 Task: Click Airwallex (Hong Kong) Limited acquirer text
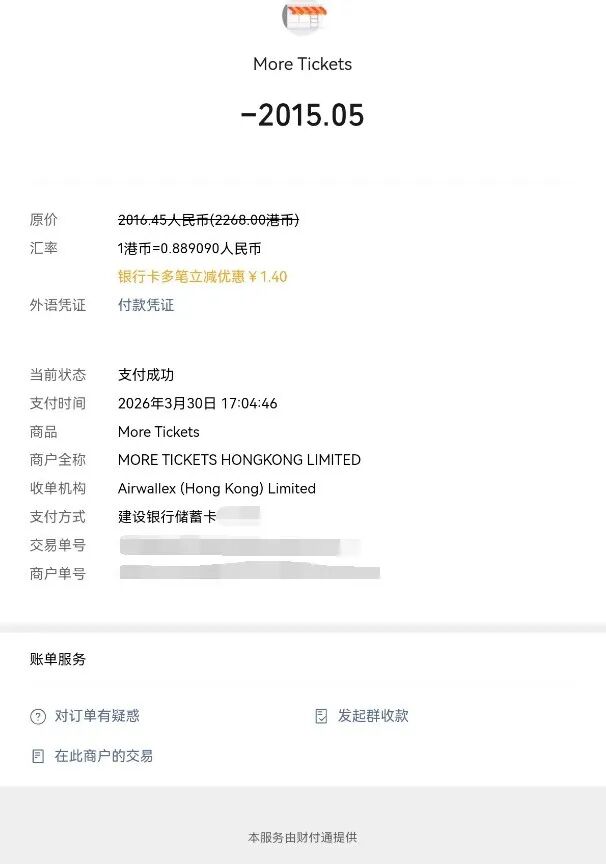click(x=217, y=488)
